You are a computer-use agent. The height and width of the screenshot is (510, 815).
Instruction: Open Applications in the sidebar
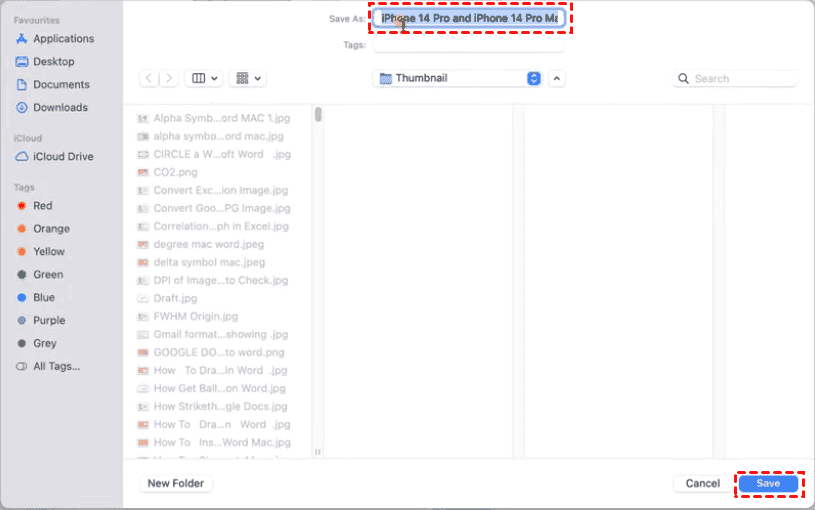point(55,38)
